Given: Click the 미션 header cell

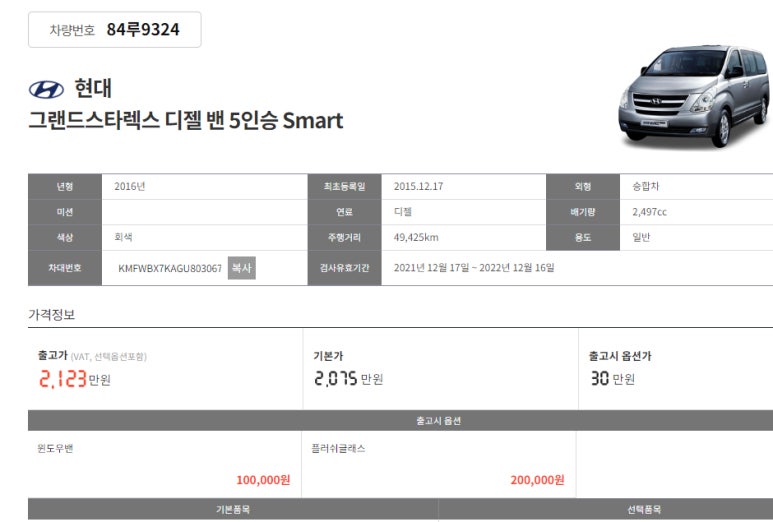Looking at the screenshot, I should click(65, 212).
